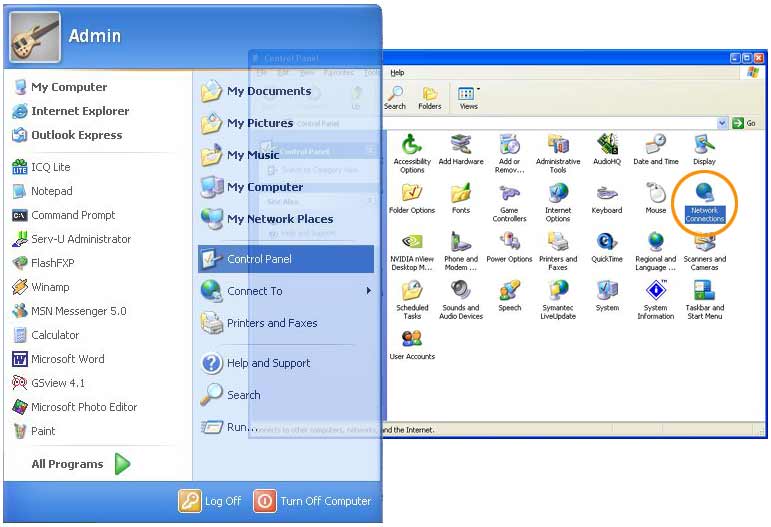Open the Help menu in Control Panel
The width and height of the screenshot is (771, 527).
(x=397, y=72)
